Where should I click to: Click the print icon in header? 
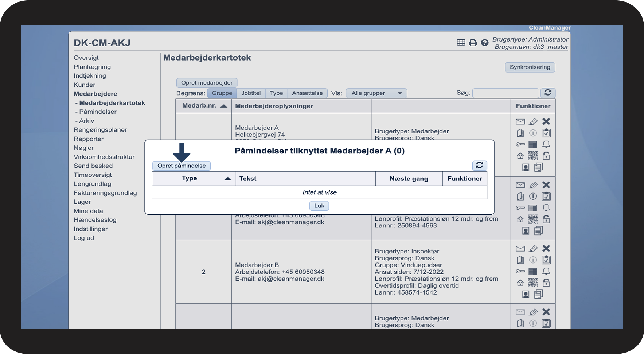tap(473, 43)
